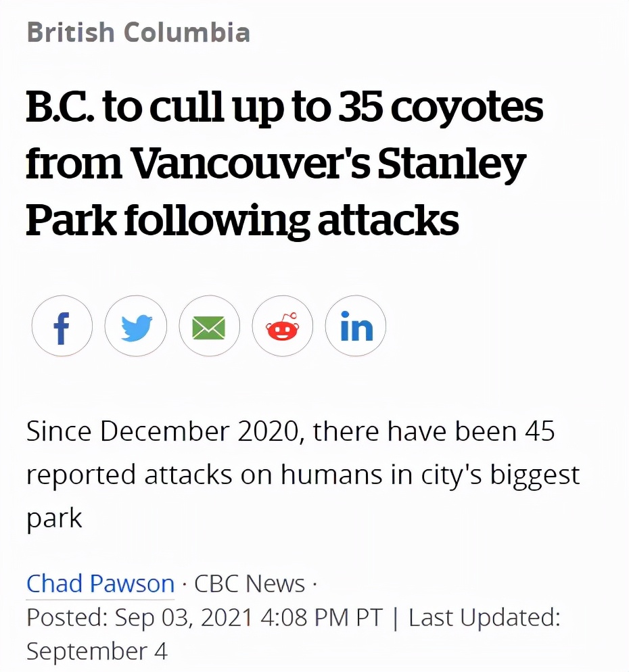The image size is (629, 672).
Task: Share the article on LinkedIn
Action: click(356, 327)
